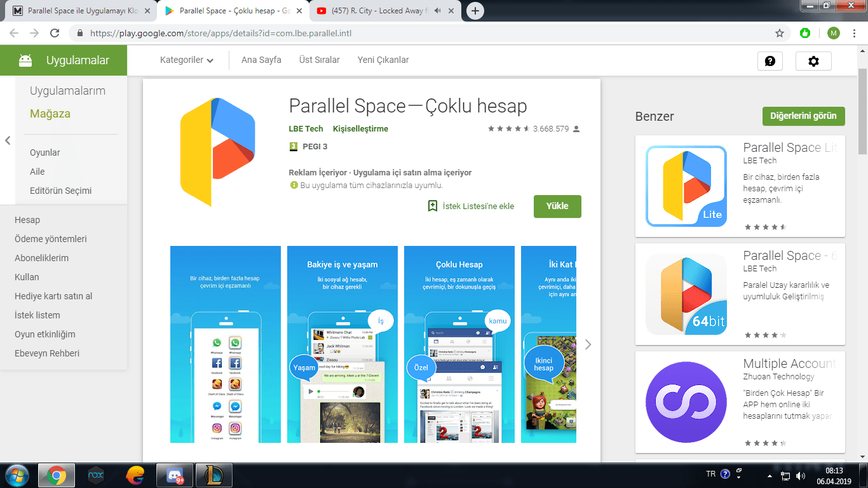Switch to the Gmail Parallel Space tab
Viewport: 868px width, 488px height.
[x=82, y=11]
